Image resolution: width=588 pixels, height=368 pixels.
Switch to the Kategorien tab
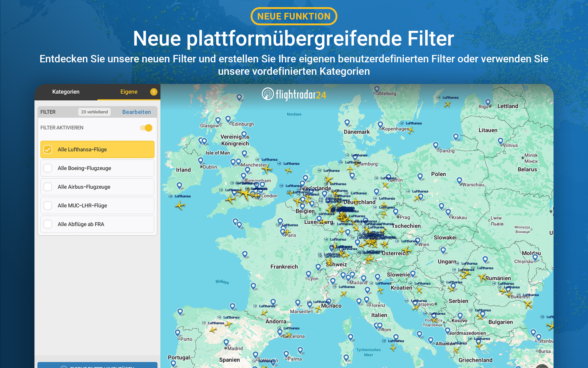tap(66, 92)
